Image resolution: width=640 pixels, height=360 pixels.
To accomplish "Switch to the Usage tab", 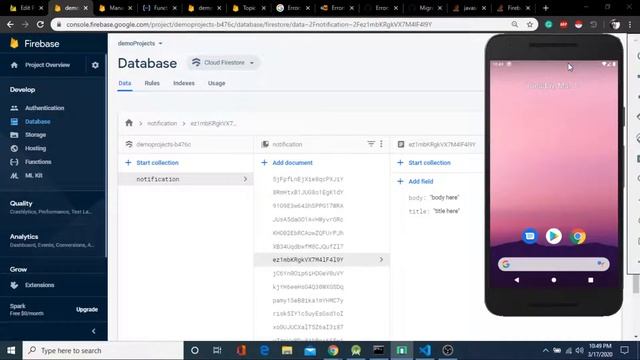I will pos(216,83).
